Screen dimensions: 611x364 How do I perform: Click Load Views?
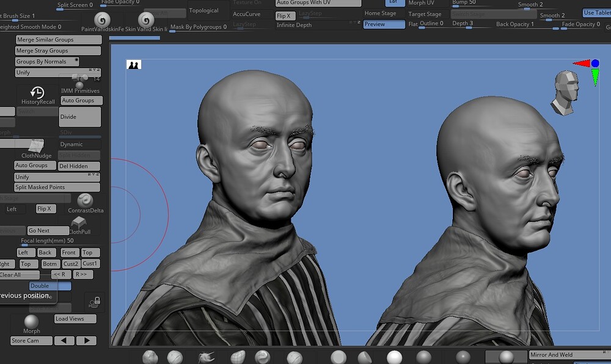(x=76, y=319)
